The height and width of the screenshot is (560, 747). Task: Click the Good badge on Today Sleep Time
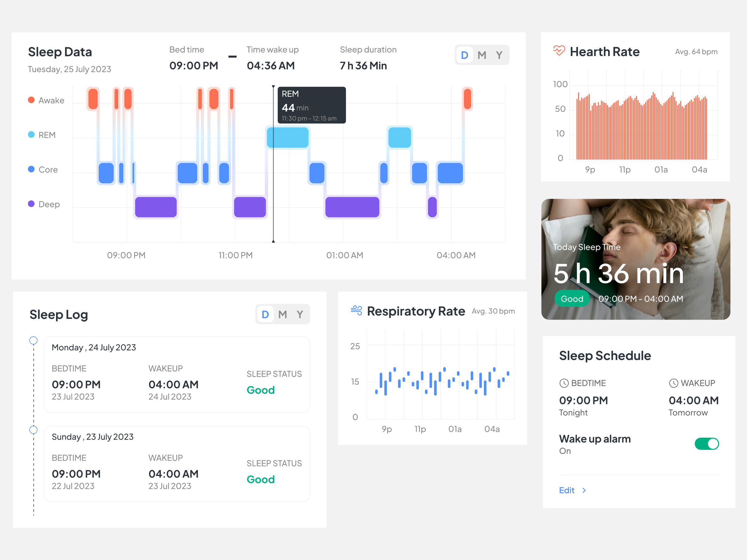(x=572, y=298)
